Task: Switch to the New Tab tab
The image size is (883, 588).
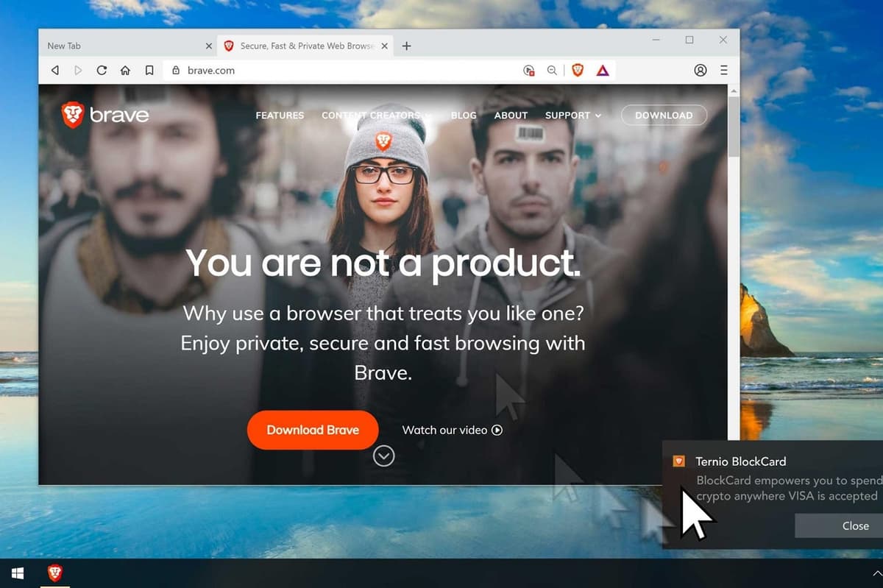Action: 110,45
